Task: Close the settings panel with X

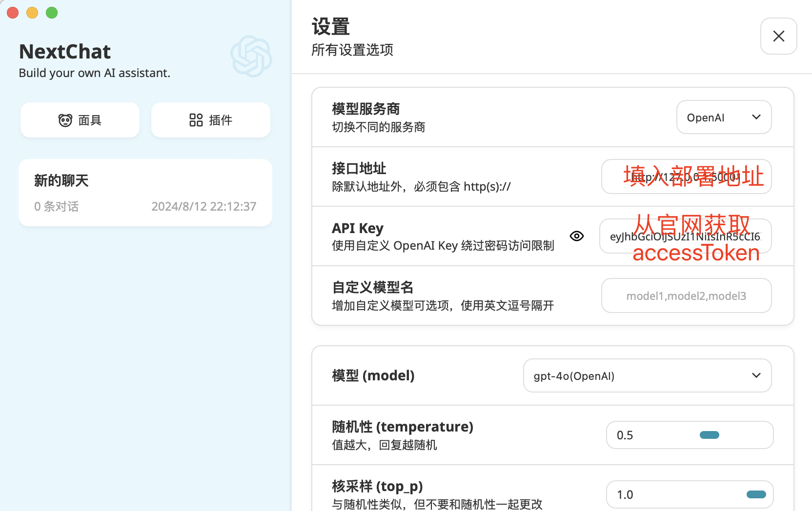Action: pyautogui.click(x=779, y=36)
